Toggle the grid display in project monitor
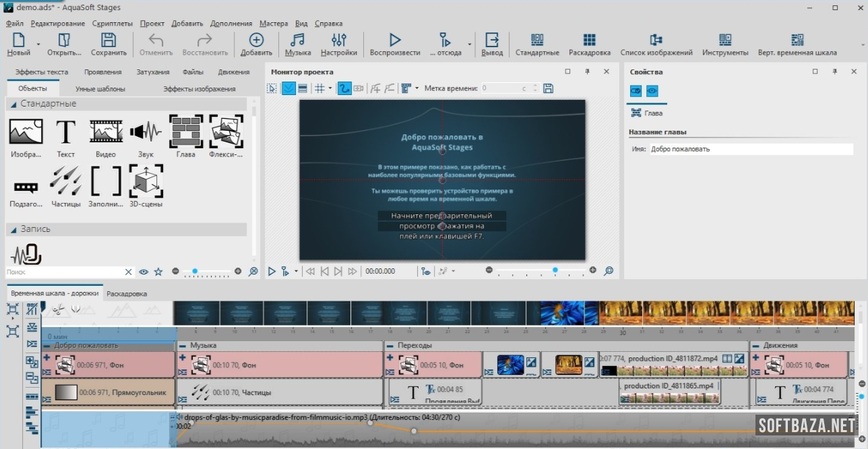Image resolution: width=868 pixels, height=449 pixels. 320,88
